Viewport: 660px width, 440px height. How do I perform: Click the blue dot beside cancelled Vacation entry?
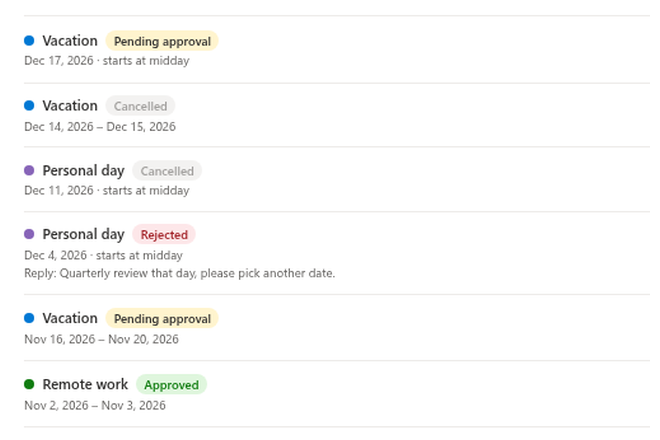pos(29,105)
